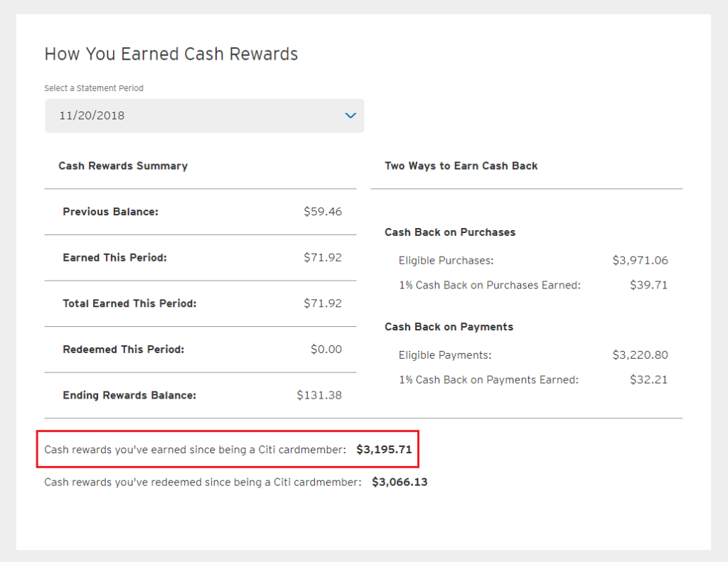Viewport: 728px width, 562px height.
Task: Click the Total Earned This Period label
Action: (129, 303)
